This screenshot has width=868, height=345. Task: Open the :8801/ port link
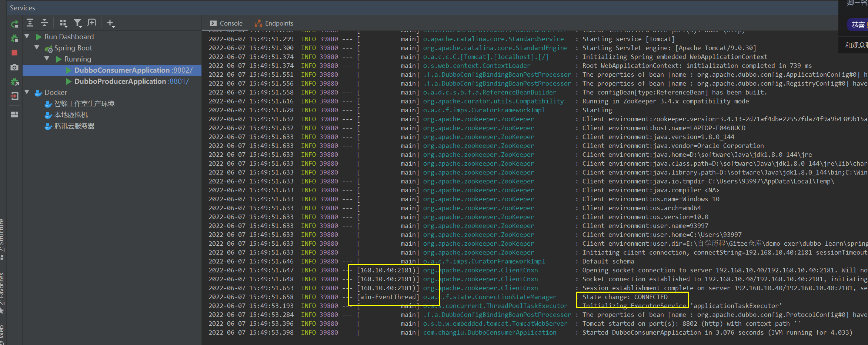click(x=178, y=81)
